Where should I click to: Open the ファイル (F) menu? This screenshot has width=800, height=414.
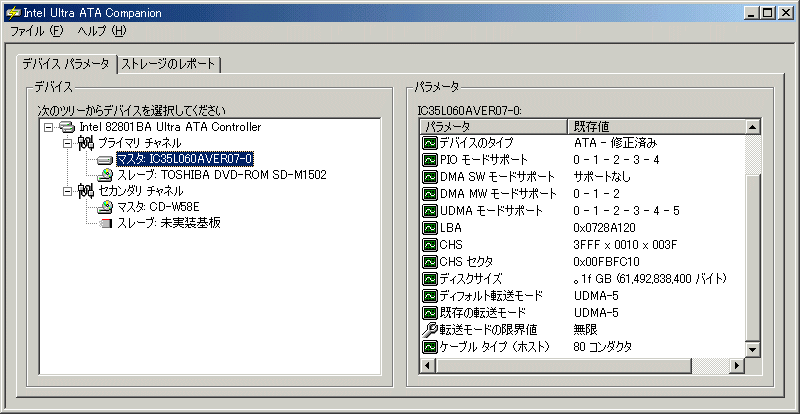(x=36, y=31)
